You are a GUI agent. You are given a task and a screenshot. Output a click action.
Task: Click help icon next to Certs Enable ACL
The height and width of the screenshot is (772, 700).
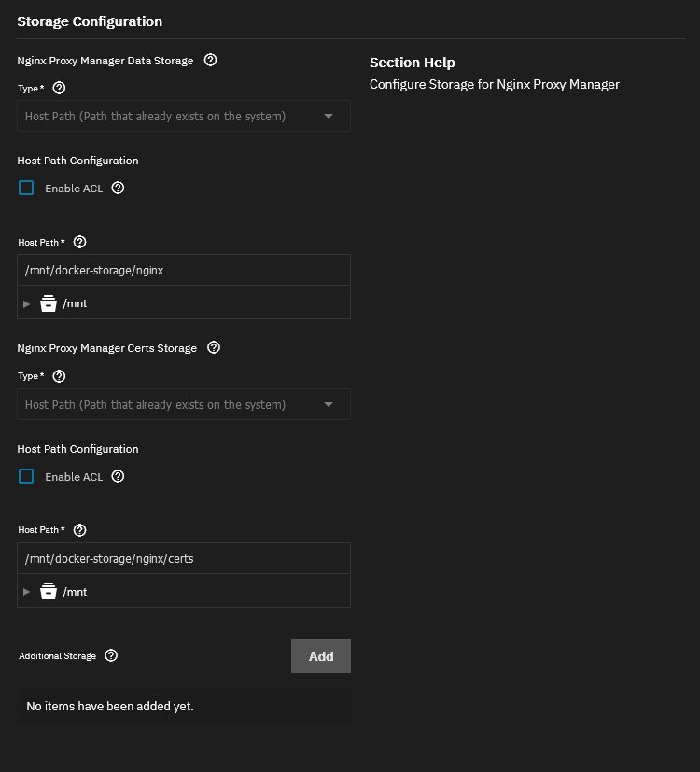coord(118,476)
